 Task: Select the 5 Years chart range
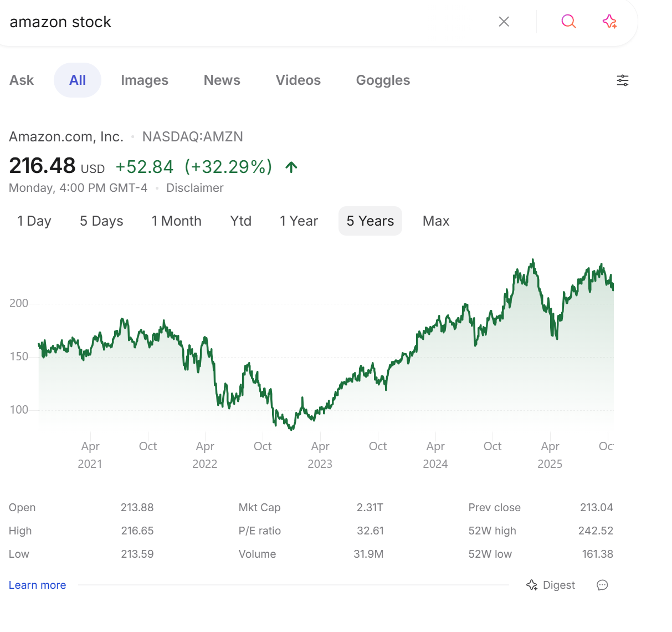[370, 221]
